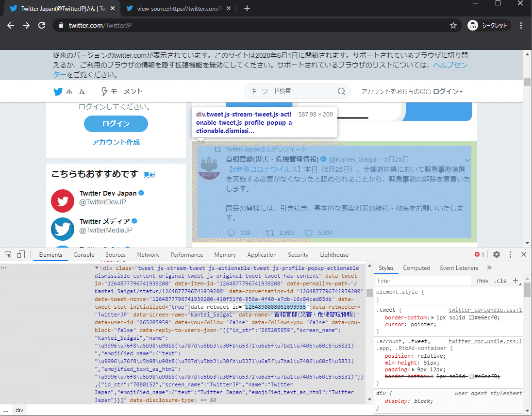Click the 首相官邸 tweet avatar

pos(209,168)
